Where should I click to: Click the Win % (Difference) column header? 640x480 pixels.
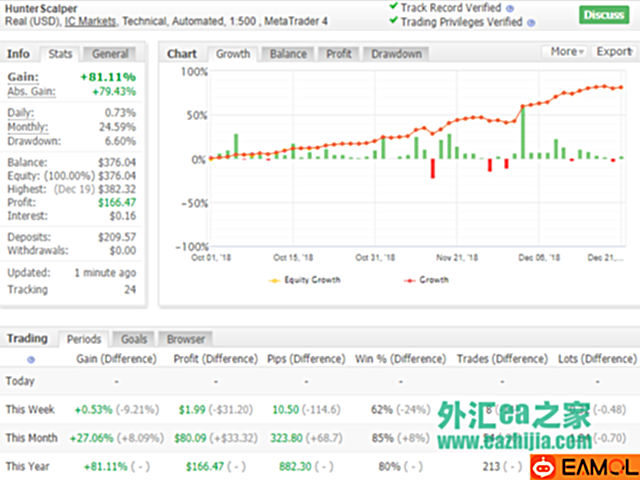400,359
